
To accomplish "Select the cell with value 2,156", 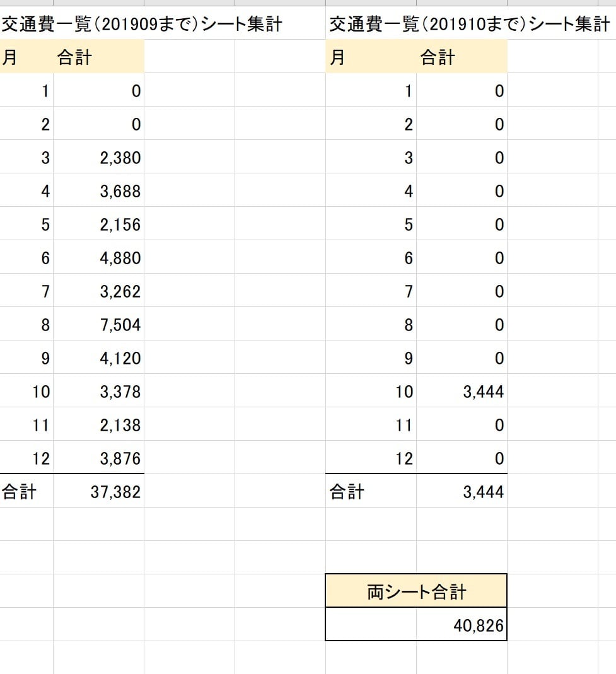I will (x=98, y=224).
